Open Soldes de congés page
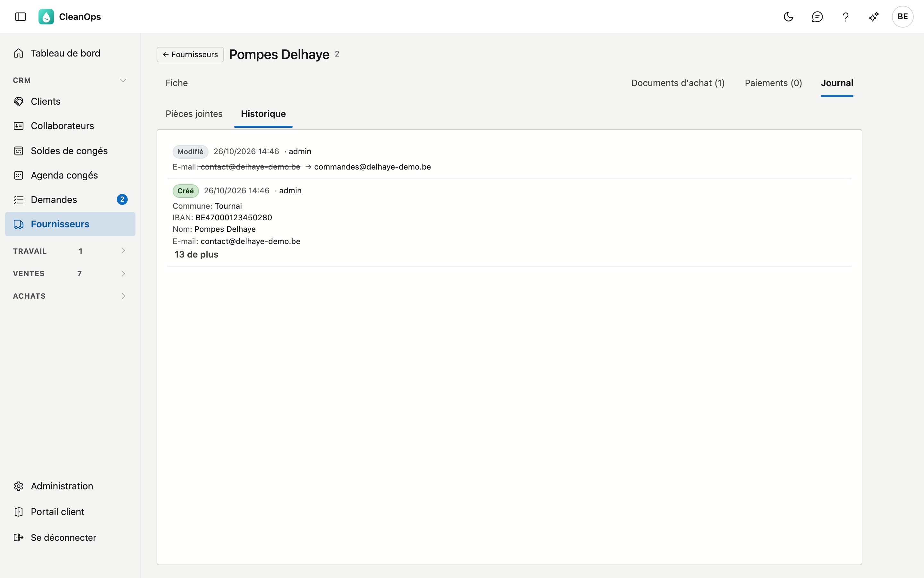The width and height of the screenshot is (924, 578). pyautogui.click(x=70, y=151)
